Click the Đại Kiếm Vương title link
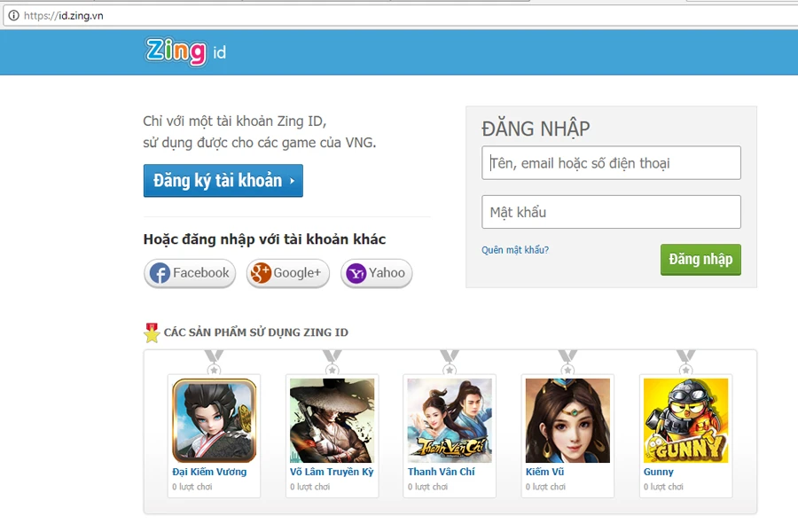The height and width of the screenshot is (532, 798). pos(209,472)
